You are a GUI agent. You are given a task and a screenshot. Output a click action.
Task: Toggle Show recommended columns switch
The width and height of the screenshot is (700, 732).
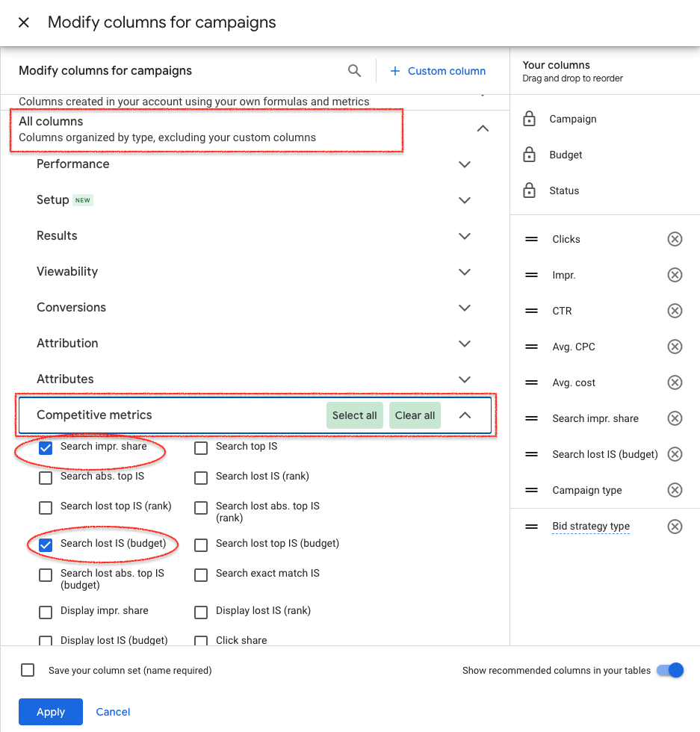point(670,671)
